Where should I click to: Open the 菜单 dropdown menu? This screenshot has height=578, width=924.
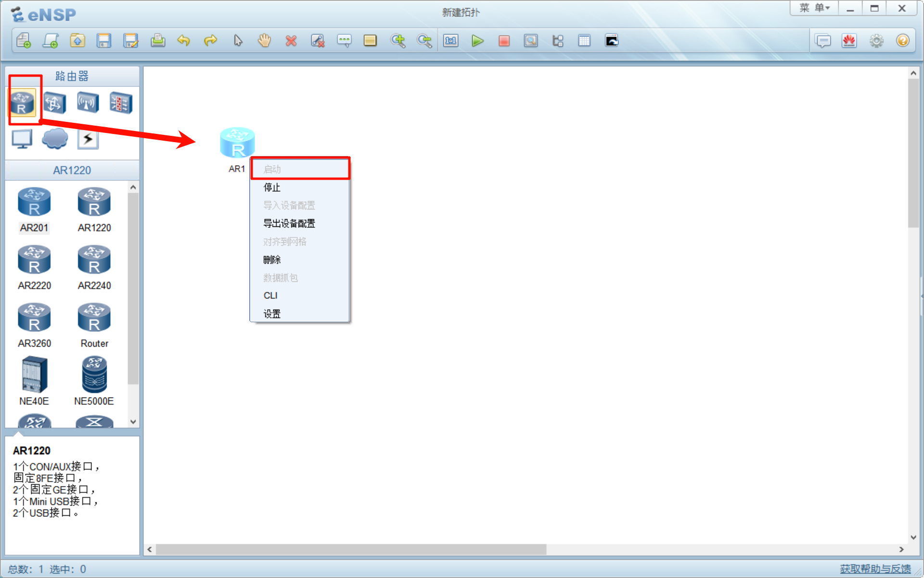pyautogui.click(x=815, y=8)
